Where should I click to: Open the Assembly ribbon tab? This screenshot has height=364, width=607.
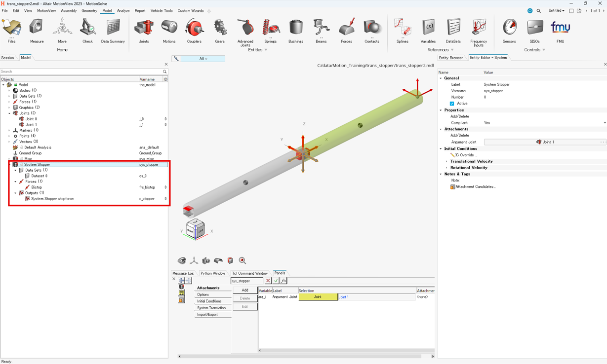click(69, 11)
